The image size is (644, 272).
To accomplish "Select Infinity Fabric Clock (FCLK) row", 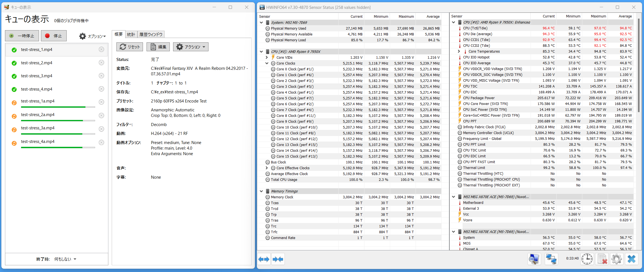I will 542,127.
